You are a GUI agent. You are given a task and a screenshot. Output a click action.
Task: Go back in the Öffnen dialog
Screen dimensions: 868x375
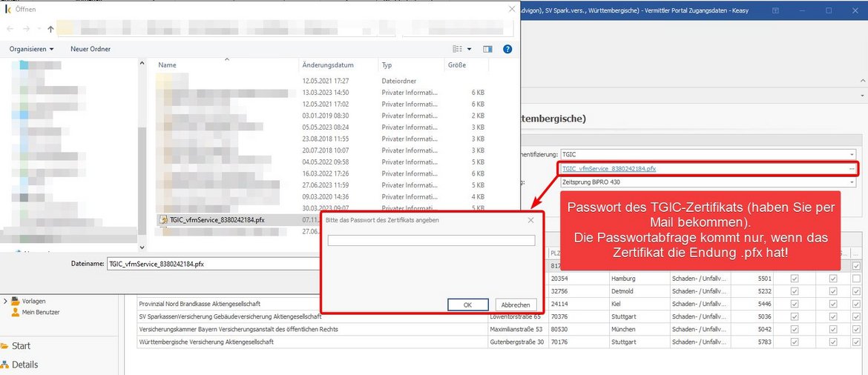pos(10,29)
